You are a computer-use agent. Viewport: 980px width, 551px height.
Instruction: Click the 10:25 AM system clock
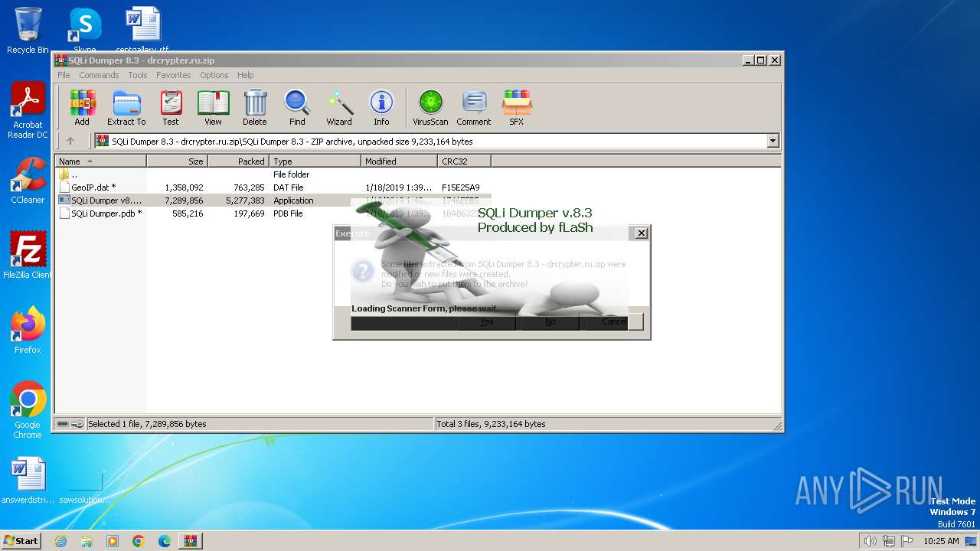(941, 541)
